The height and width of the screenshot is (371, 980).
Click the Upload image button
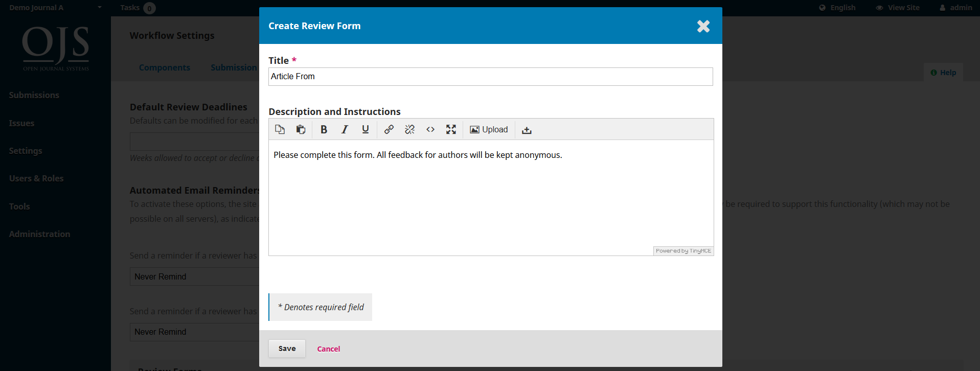(x=489, y=129)
